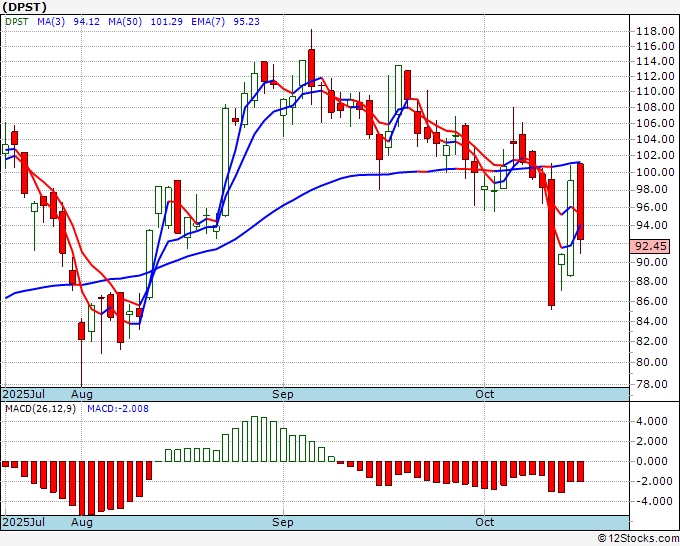Click the 114.00 price axis label

tap(655, 62)
